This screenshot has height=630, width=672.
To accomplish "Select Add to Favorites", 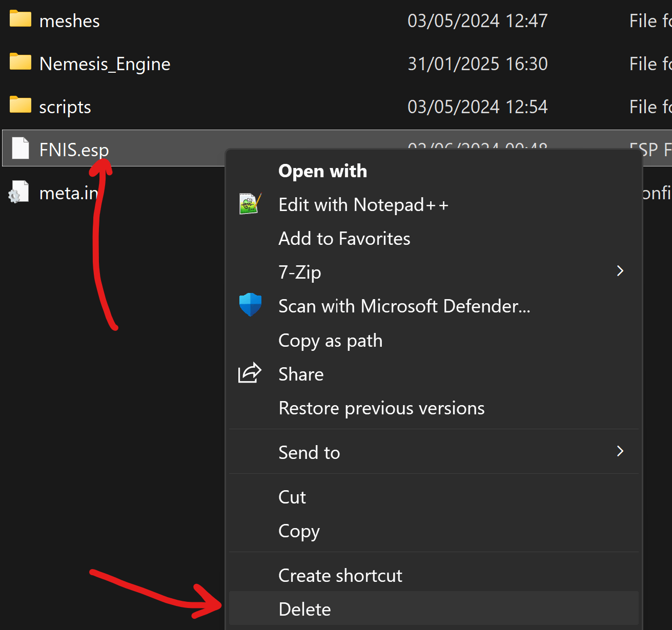I will [x=344, y=239].
